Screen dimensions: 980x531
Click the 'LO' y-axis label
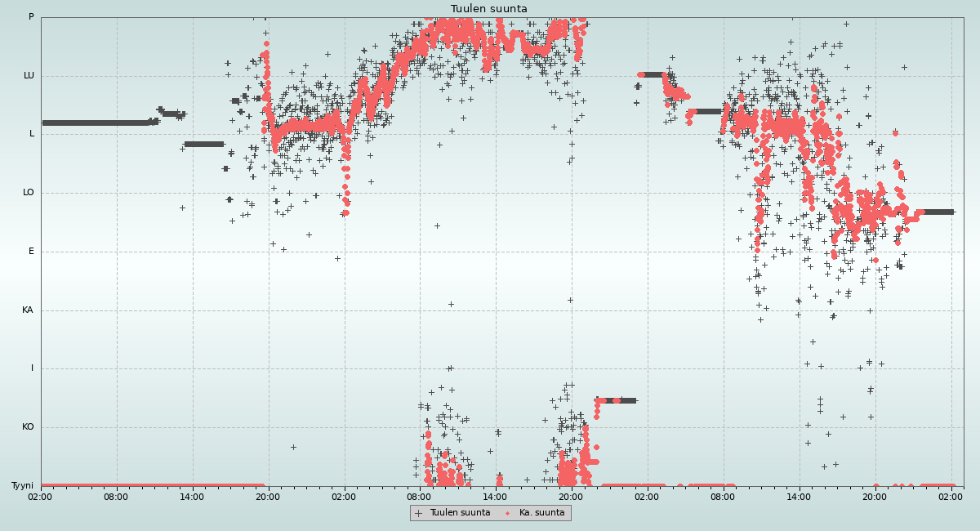(29, 193)
